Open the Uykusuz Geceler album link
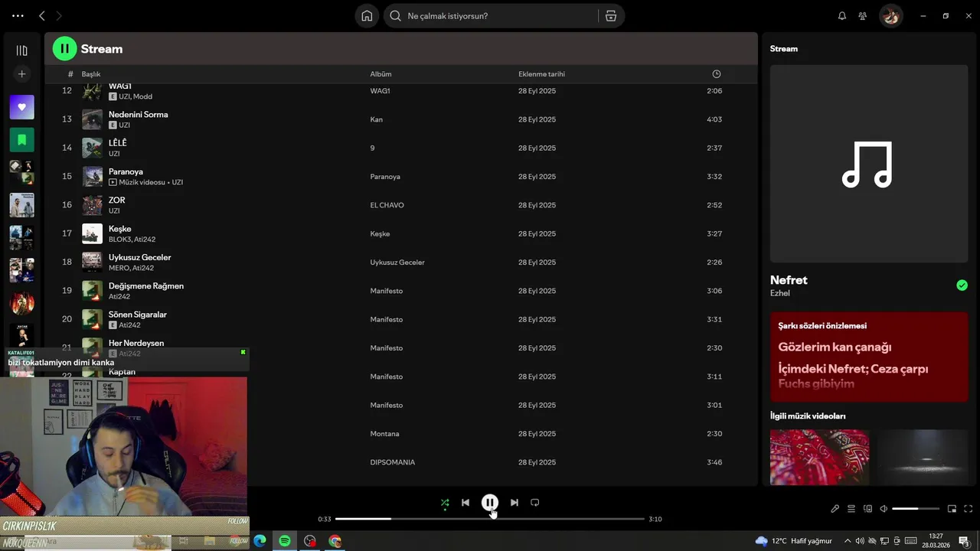980x551 pixels. [x=397, y=262]
